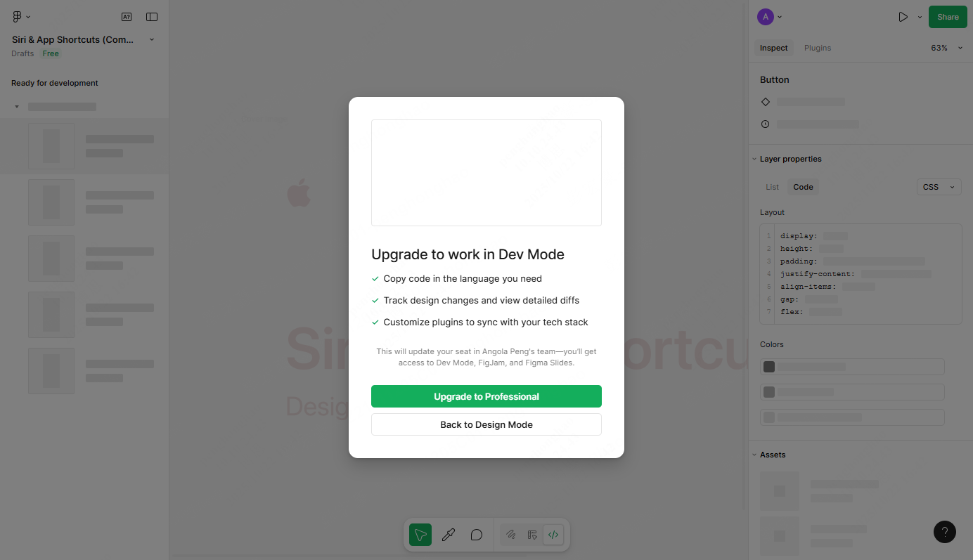Select the Inspect tab
This screenshot has height=560, width=973.
(x=773, y=48)
